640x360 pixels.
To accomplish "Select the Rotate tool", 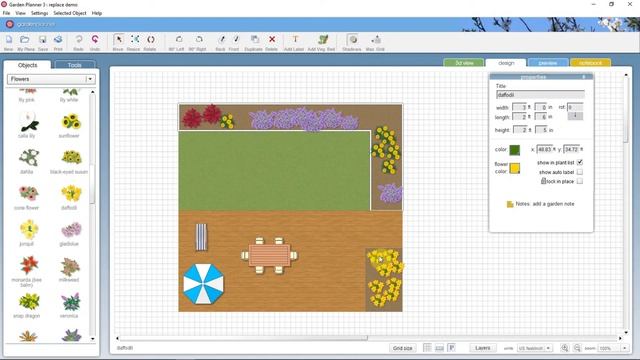I will tap(151, 40).
